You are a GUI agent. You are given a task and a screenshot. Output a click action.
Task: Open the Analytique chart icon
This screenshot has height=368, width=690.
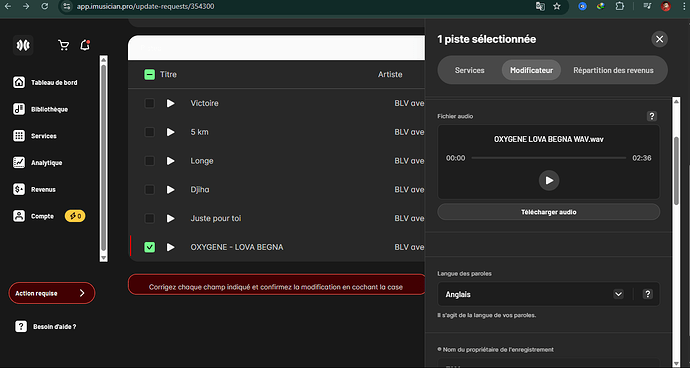tap(19, 162)
